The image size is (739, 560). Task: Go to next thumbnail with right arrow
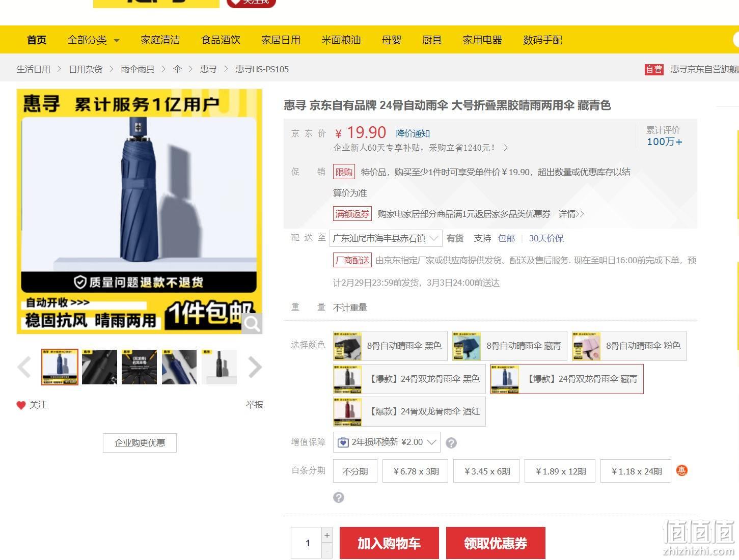255,367
